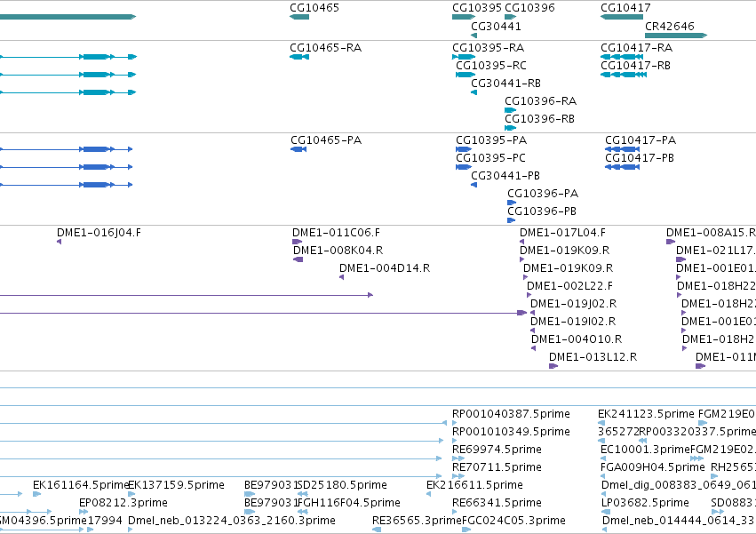Click the RE66341.5prime EST label
The height and width of the screenshot is (534, 756).
pos(497,503)
